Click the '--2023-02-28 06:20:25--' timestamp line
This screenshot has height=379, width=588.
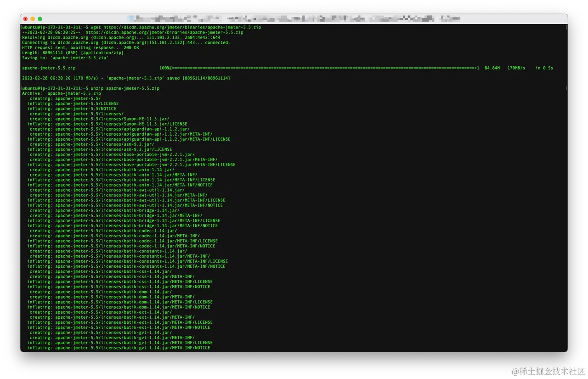[x=133, y=33]
